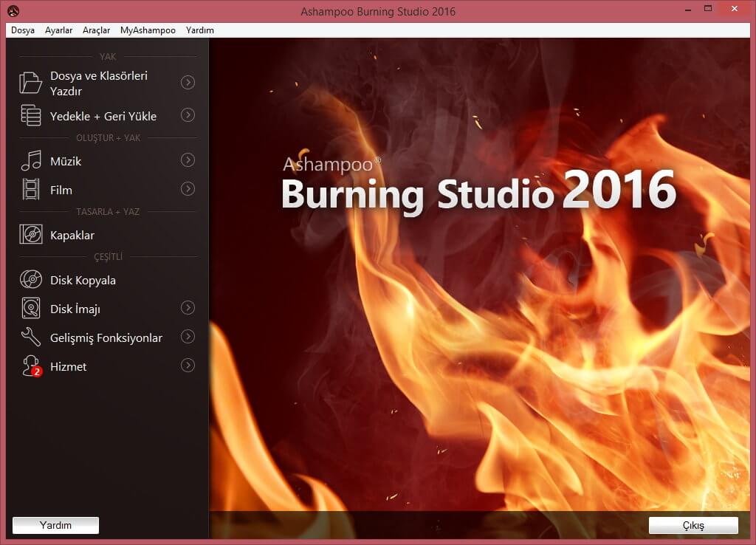Open the Dosya menu
The width and height of the screenshot is (756, 545).
coord(23,30)
